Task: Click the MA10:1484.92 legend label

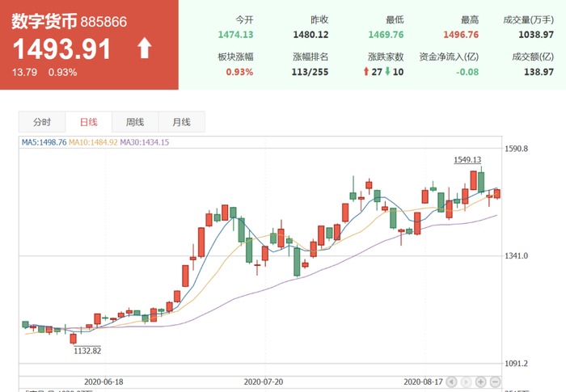Action: click(x=93, y=142)
